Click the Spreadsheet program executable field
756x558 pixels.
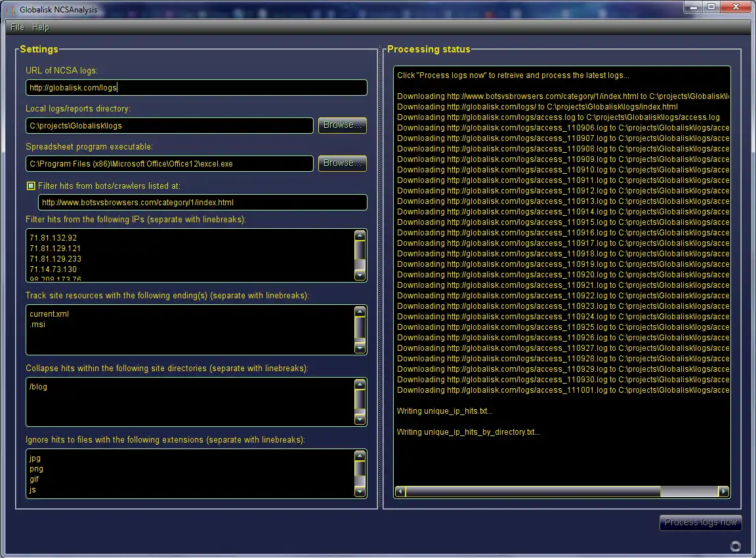(169, 164)
